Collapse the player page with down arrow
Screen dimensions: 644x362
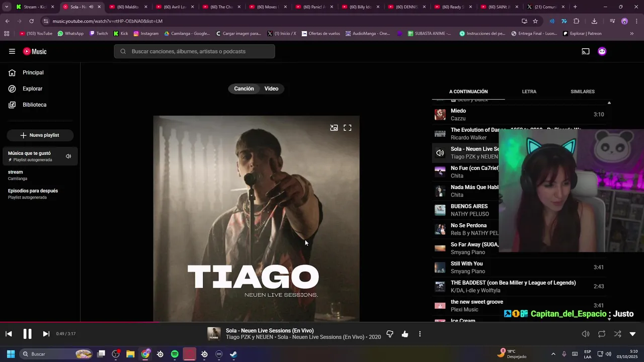[x=632, y=334]
